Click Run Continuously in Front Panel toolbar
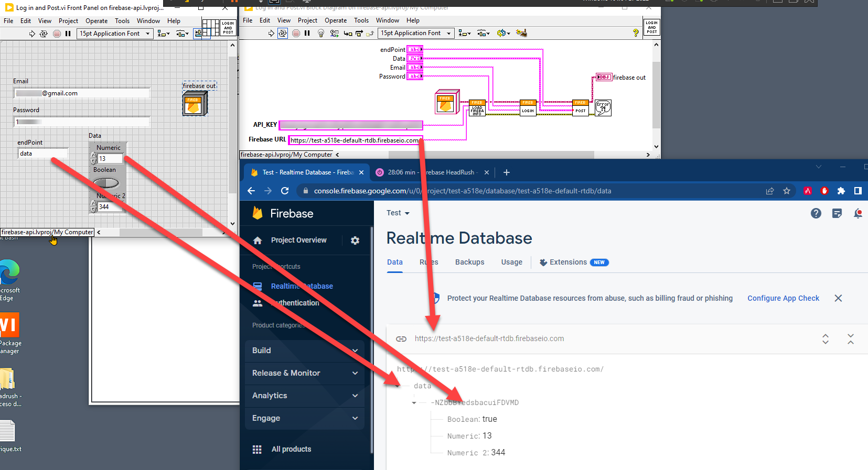The width and height of the screenshot is (868, 470). 44,34
